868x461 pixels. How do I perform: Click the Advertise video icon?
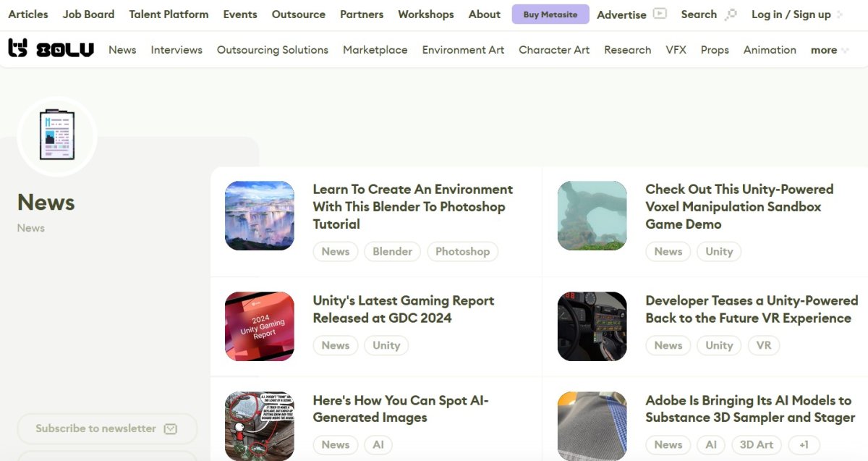tap(659, 14)
